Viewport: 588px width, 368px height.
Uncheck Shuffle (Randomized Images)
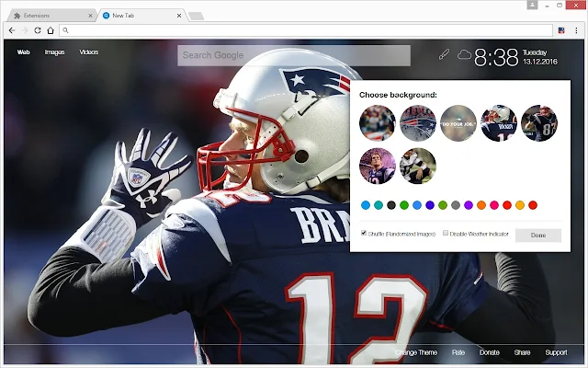point(364,233)
